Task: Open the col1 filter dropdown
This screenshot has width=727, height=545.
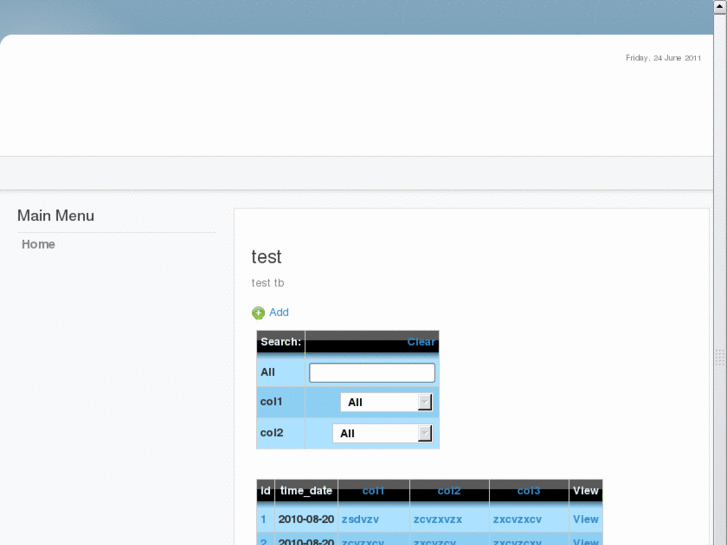Action: [x=386, y=402]
